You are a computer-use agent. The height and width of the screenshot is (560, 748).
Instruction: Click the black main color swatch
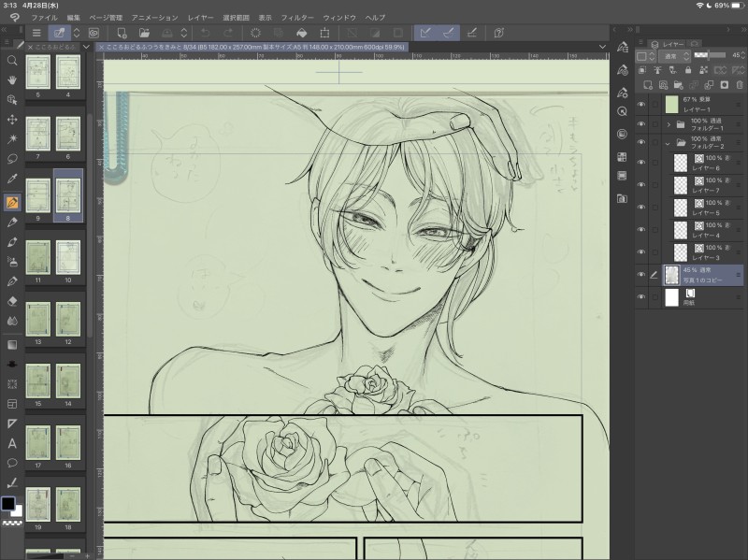tap(8, 503)
